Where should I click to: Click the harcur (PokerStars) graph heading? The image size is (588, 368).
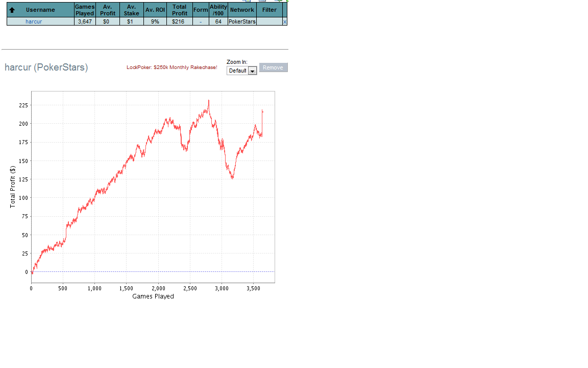pos(46,67)
